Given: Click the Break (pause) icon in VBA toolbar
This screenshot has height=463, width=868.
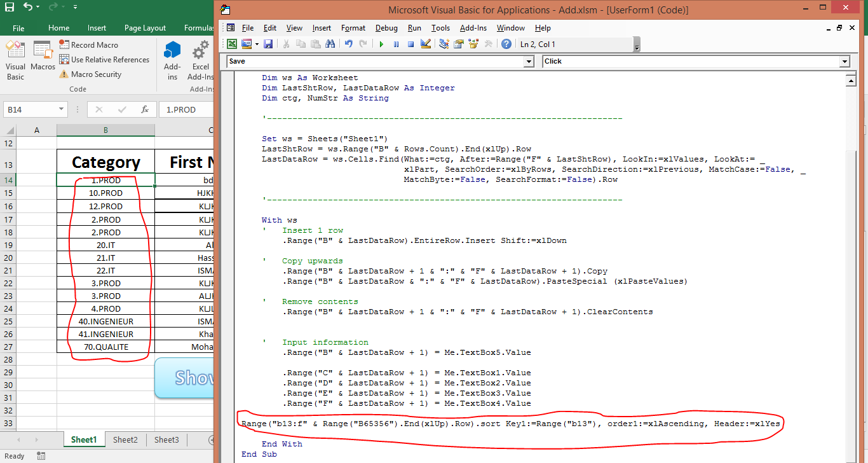Looking at the screenshot, I should (396, 44).
